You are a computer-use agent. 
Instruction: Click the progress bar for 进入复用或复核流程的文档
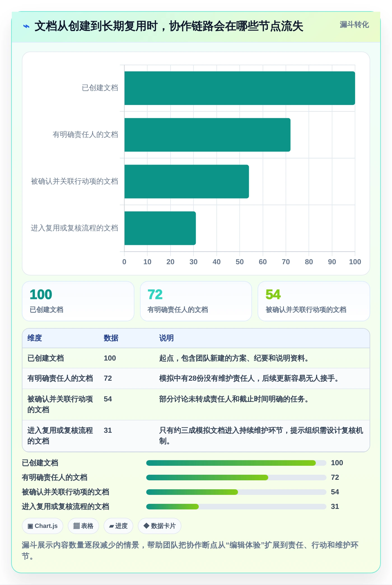click(x=236, y=507)
